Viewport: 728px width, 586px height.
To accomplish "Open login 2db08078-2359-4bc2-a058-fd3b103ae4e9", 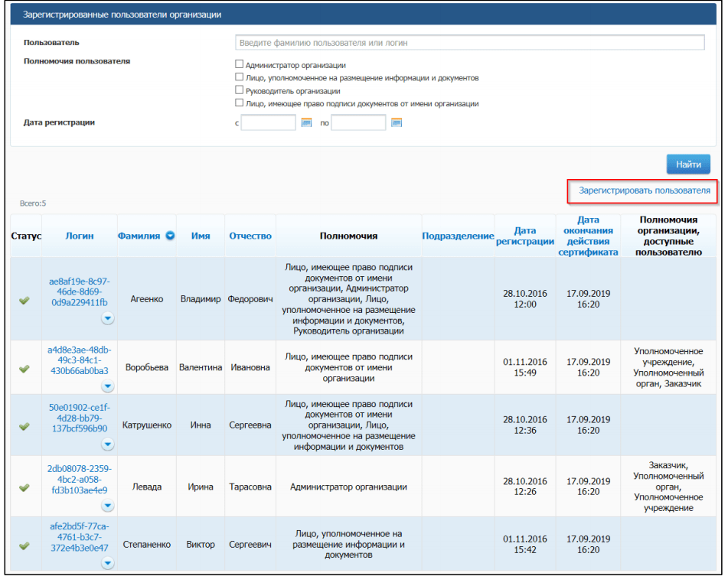I will (80, 480).
